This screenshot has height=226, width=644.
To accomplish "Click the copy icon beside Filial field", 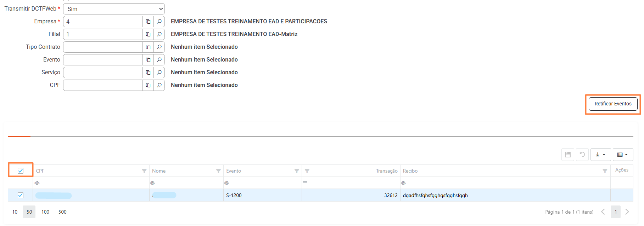I will [148, 34].
